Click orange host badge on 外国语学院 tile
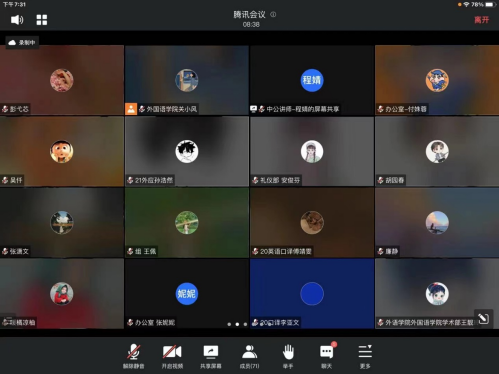 (x=131, y=109)
